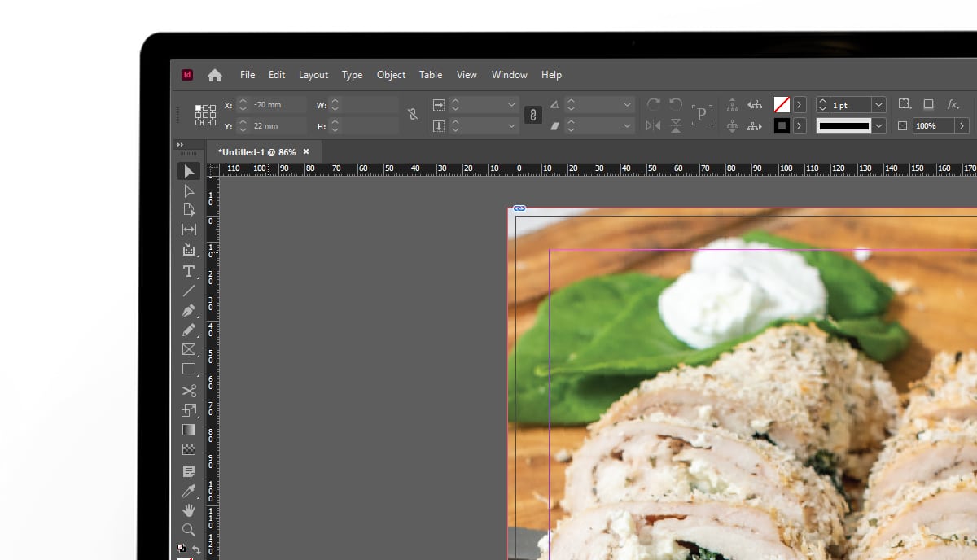Select the Gradient Feather tool
Viewport: 977px width, 560px height.
[x=189, y=449]
